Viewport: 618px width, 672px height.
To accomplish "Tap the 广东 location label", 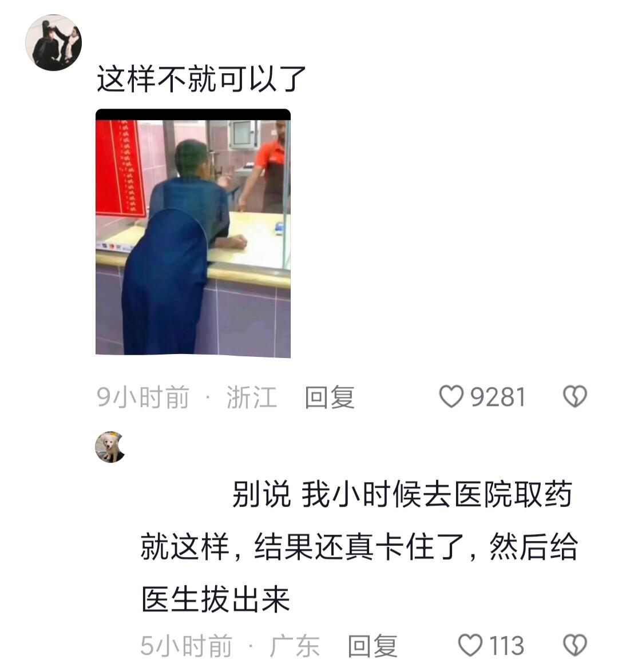I will pos(295,646).
